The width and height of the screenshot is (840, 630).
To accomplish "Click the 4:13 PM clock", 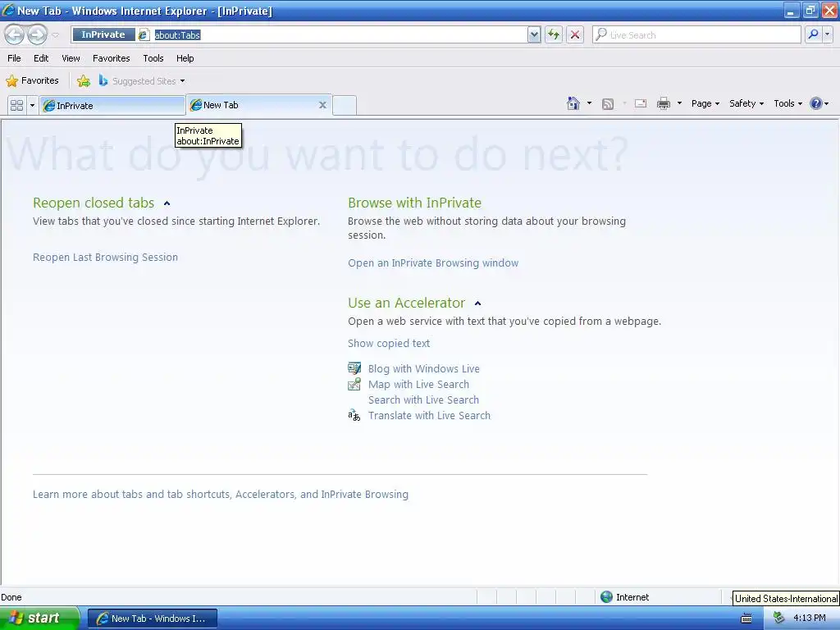I will (810, 619).
